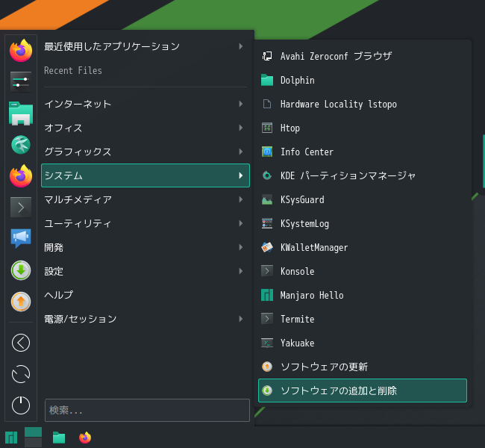Image resolution: width=485 pixels, height=448 pixels.
Task: Open the file manager folder icon in favorites
Action: click(x=21, y=113)
